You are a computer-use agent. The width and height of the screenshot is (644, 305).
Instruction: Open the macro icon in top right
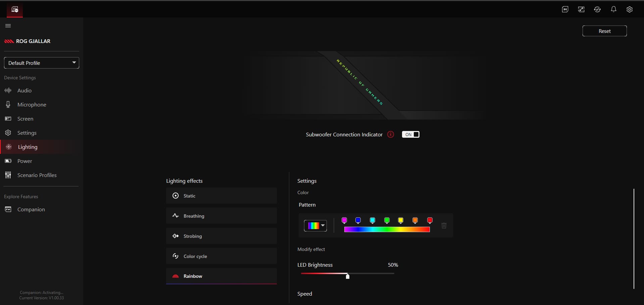click(x=565, y=9)
